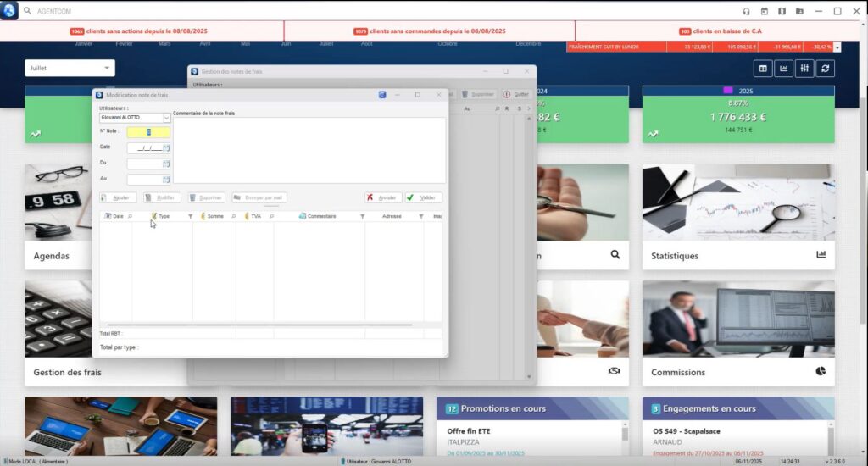This screenshot has width=868, height=466.
Task: Open calendar picker for the Au field
Action: [x=166, y=179]
